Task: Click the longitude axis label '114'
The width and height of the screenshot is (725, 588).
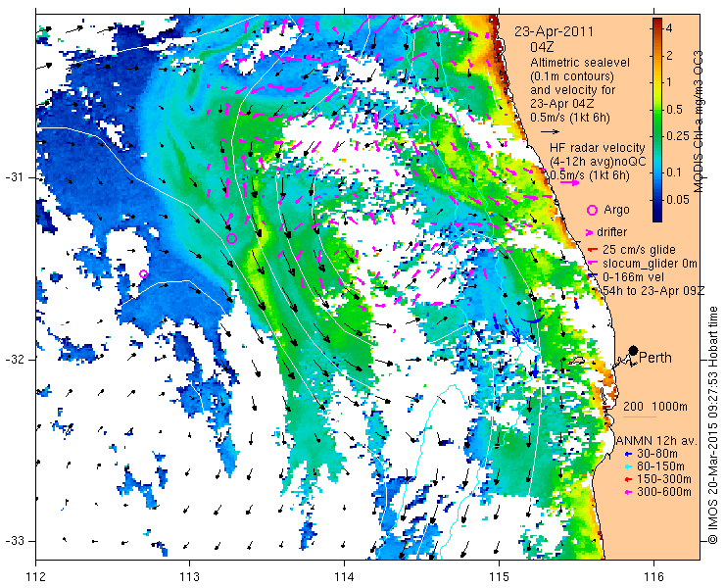Action: click(x=344, y=577)
